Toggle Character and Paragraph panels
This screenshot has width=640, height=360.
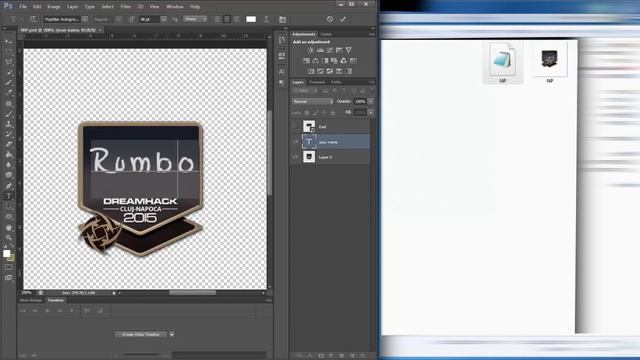click(282, 19)
